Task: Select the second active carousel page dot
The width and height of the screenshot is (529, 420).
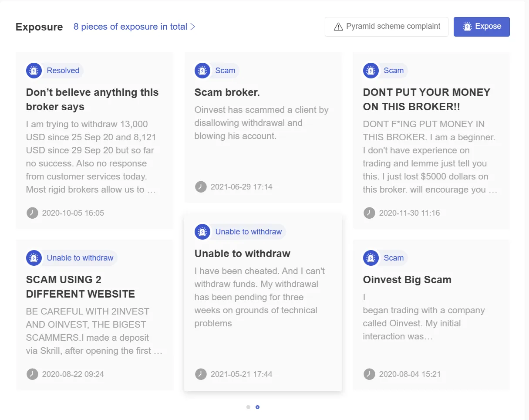Action: click(257, 407)
